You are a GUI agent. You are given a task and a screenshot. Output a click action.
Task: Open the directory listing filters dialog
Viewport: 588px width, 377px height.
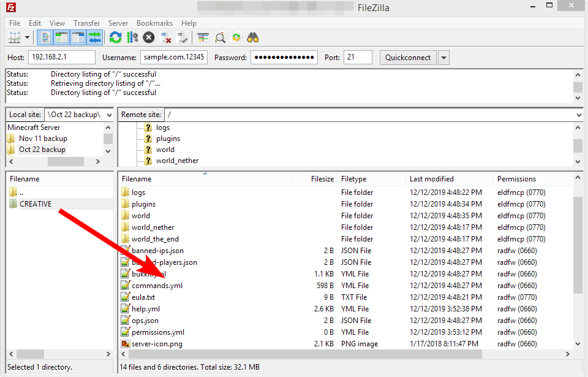tap(203, 37)
